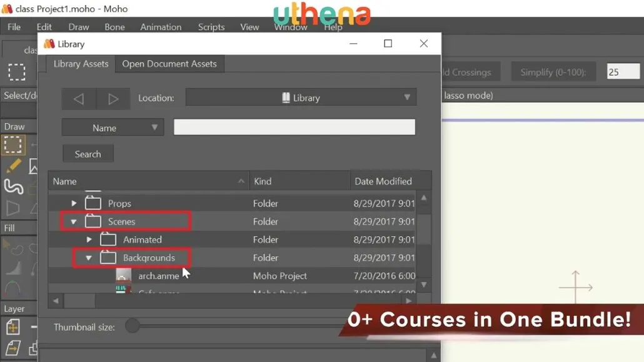Click horizontal scrollbar right arrow
The image size is (644, 362).
pyautogui.click(x=408, y=301)
